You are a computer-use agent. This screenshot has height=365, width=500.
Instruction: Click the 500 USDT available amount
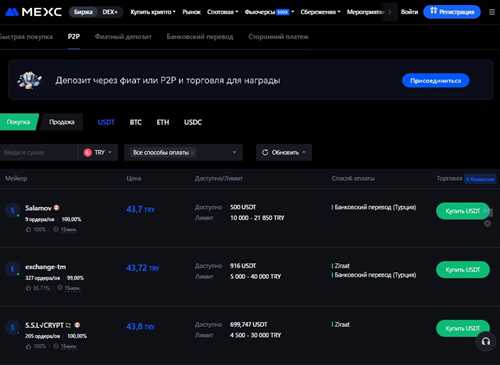click(243, 207)
